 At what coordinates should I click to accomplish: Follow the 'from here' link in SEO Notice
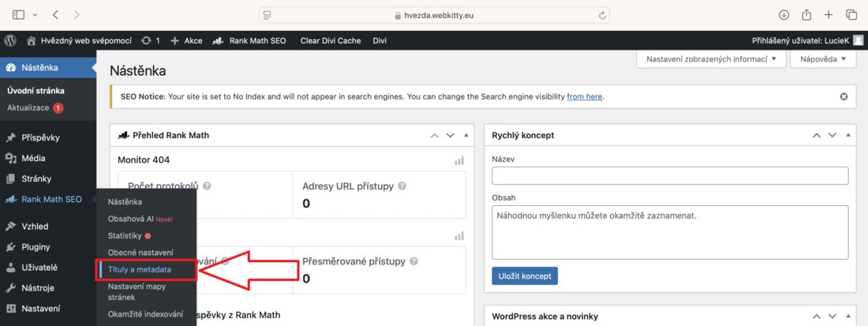[585, 96]
